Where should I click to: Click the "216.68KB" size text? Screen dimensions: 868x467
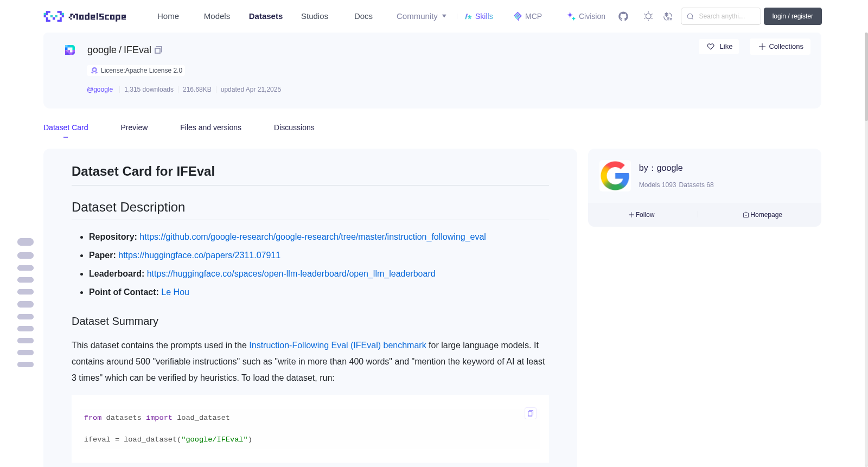(197, 89)
